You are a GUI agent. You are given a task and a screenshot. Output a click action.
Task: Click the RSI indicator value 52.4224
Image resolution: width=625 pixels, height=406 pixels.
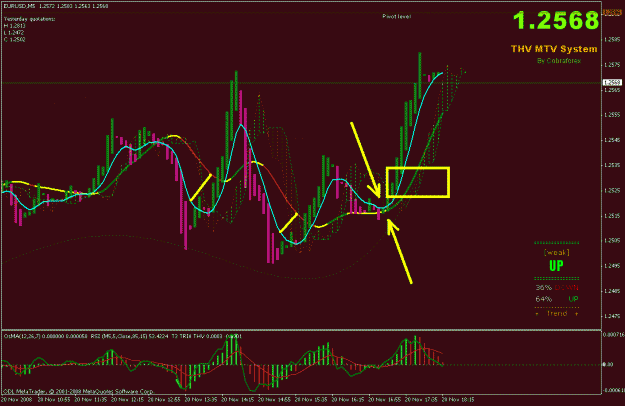pyautogui.click(x=158, y=336)
